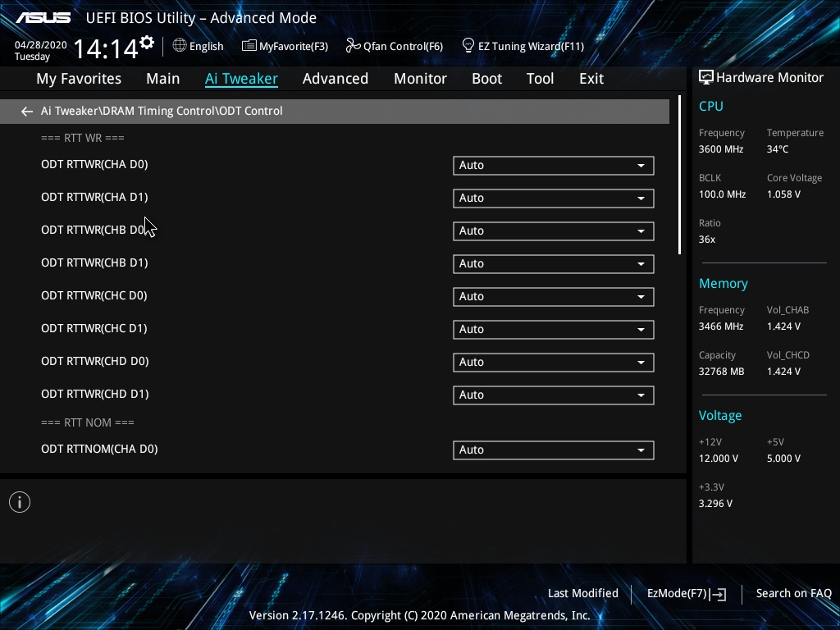Open the Boot tab
This screenshot has width=840, height=630.
tap(486, 79)
